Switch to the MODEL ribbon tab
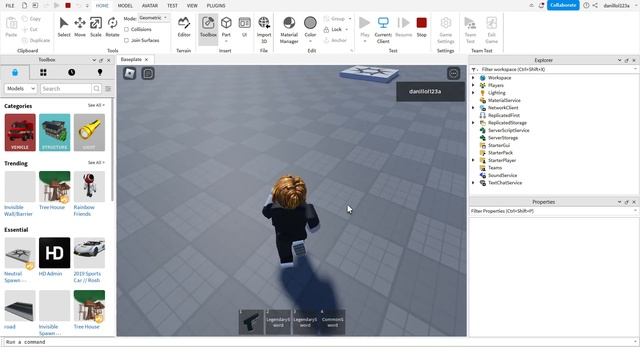 click(125, 6)
